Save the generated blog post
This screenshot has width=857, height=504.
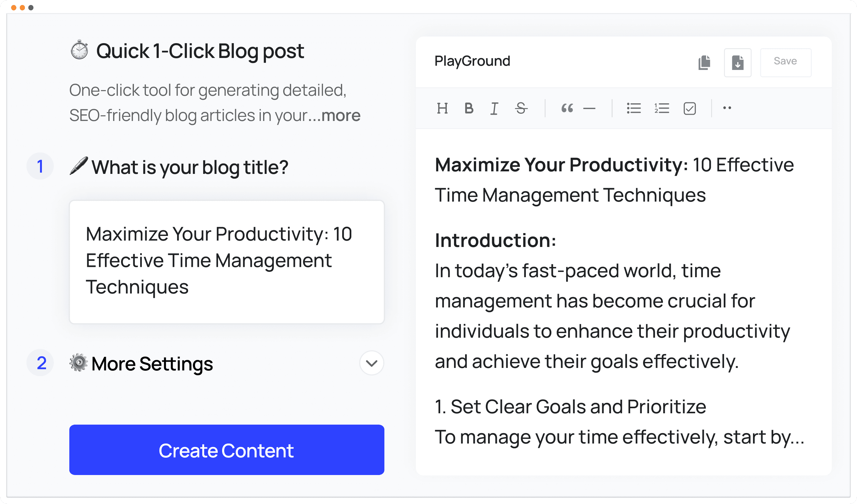tap(785, 61)
